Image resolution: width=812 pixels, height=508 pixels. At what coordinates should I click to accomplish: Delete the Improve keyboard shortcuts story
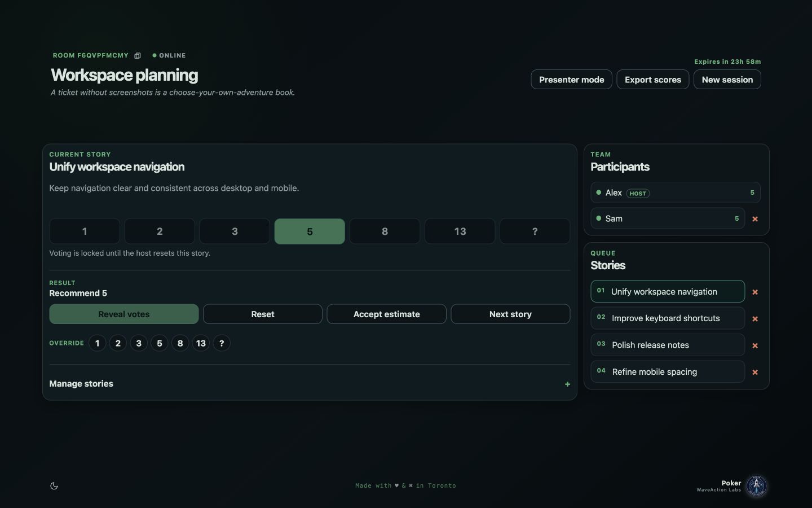(x=755, y=319)
